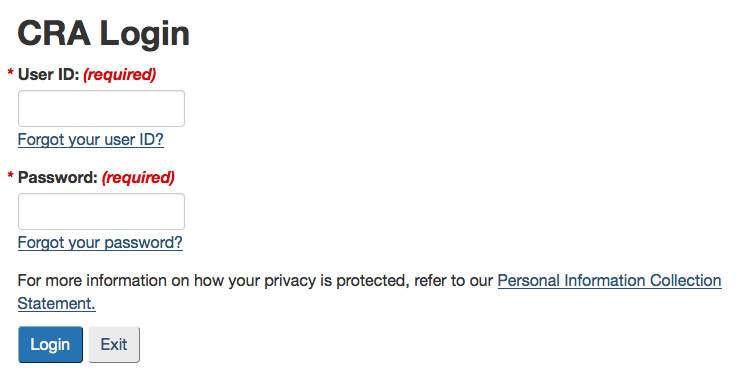Click red (required) text beside User ID
Image resolution: width=740 pixels, height=368 pixels.
coord(119,75)
